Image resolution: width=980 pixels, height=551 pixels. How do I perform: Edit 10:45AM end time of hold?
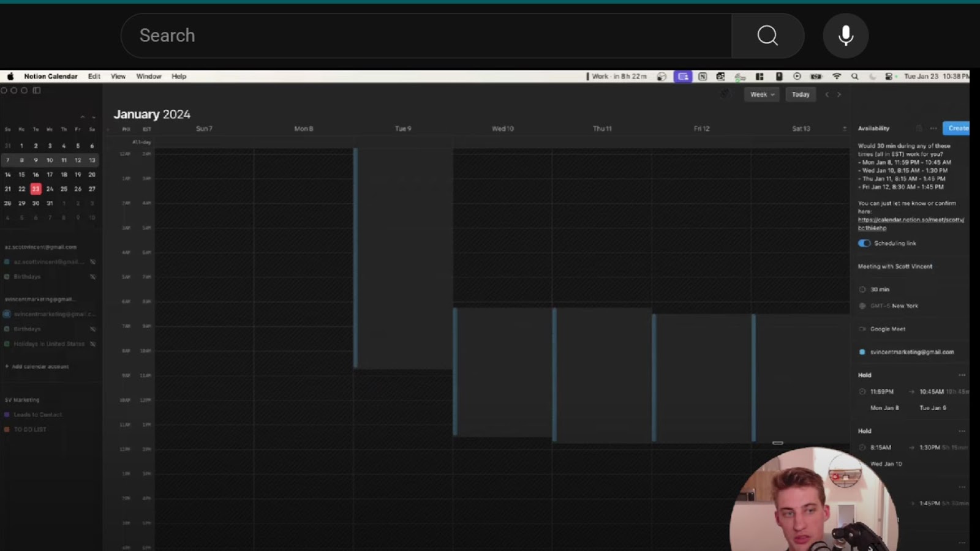(932, 392)
